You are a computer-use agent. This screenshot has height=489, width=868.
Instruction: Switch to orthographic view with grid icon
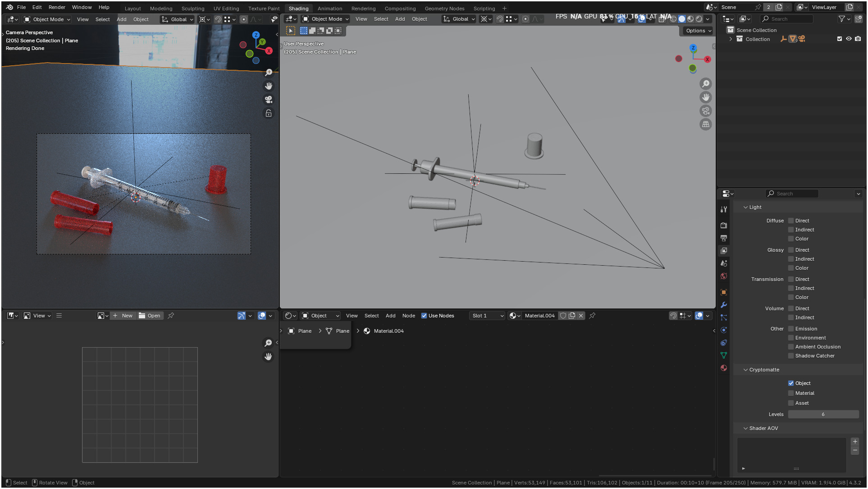[706, 124]
